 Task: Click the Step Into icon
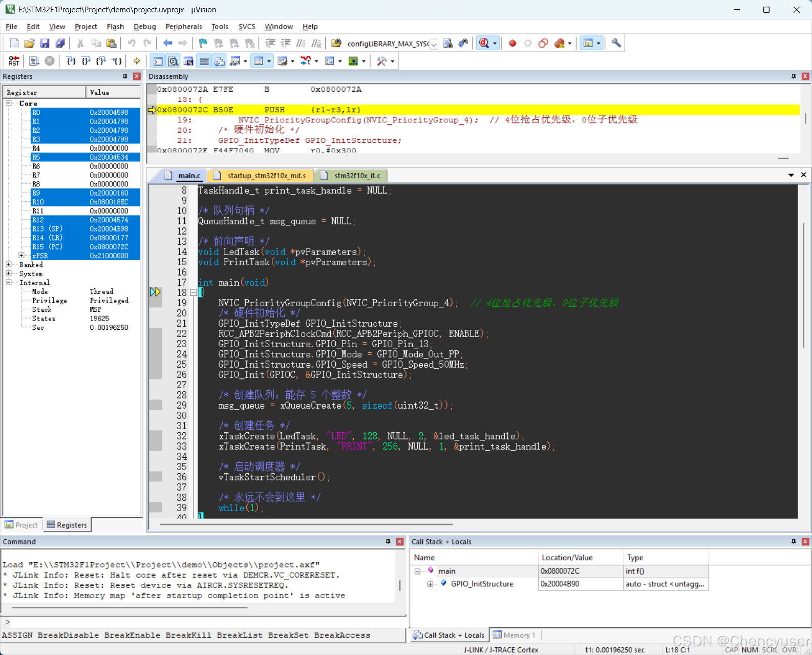71,61
